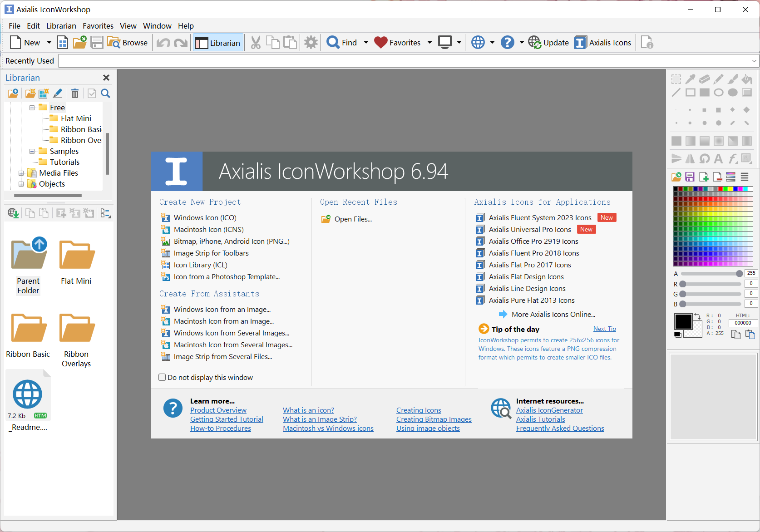
Task: Open the Favorites menu
Action: [x=98, y=26]
